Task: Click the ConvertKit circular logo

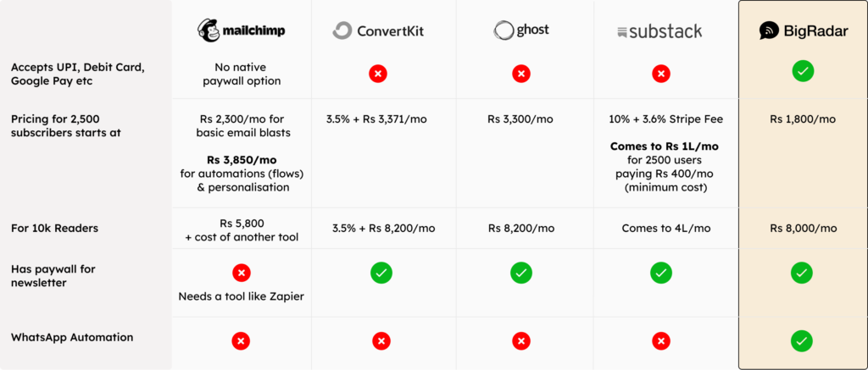Action: (x=342, y=30)
